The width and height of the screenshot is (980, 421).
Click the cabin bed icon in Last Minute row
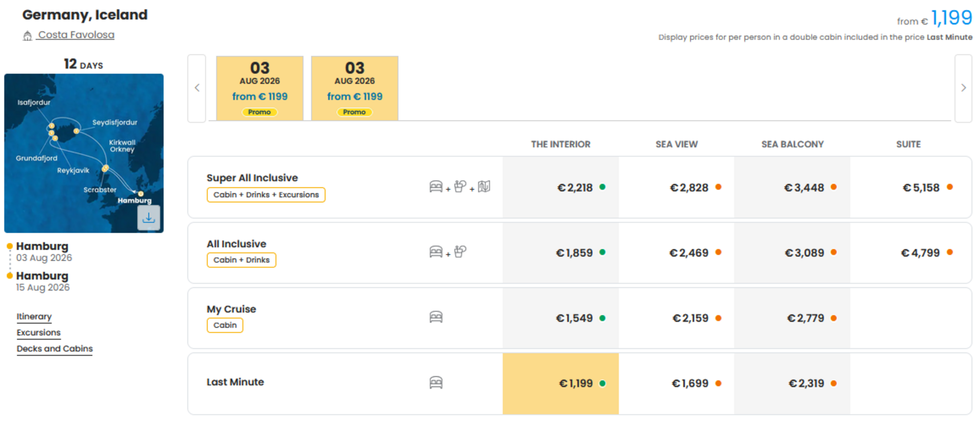436,383
